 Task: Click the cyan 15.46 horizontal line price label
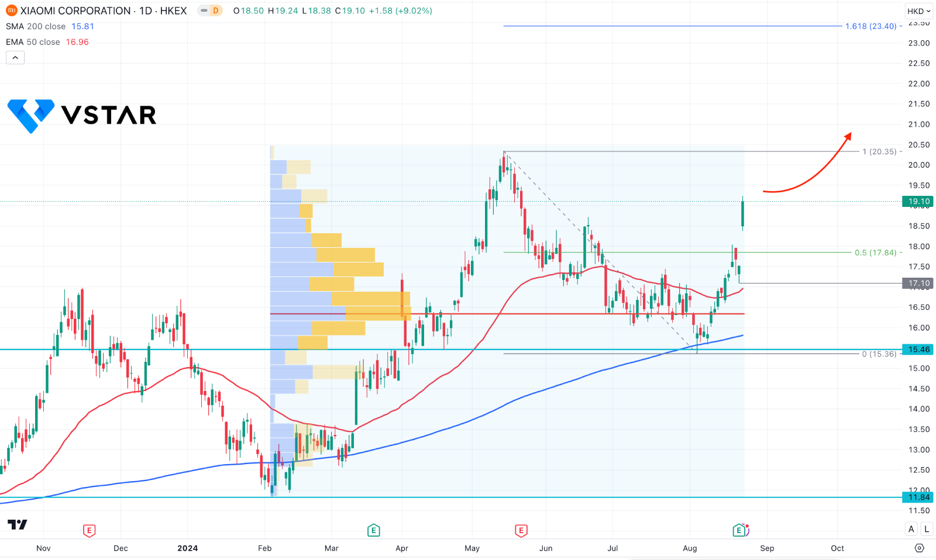(918, 350)
